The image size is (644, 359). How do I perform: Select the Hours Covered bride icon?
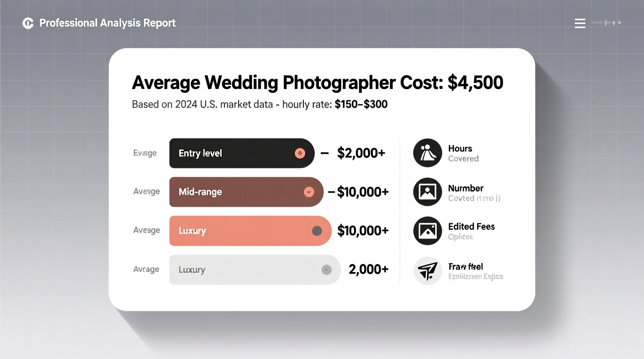pos(427,153)
